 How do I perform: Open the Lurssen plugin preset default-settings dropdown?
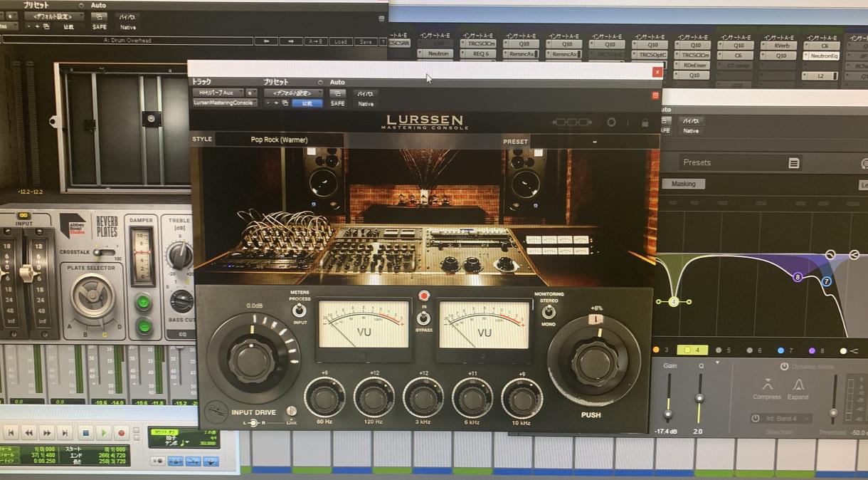[x=293, y=93]
